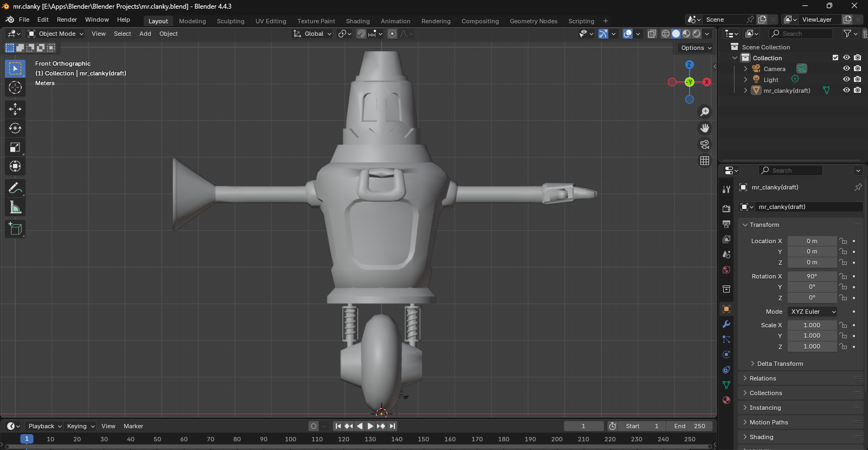
Task: Open XYZ Euler rotation mode dropdown
Action: coord(812,312)
